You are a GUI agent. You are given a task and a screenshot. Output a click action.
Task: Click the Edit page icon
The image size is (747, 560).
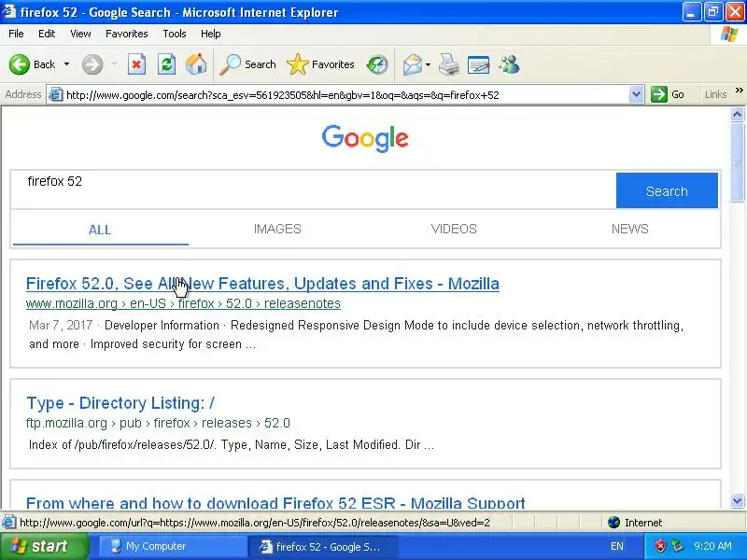(x=479, y=64)
